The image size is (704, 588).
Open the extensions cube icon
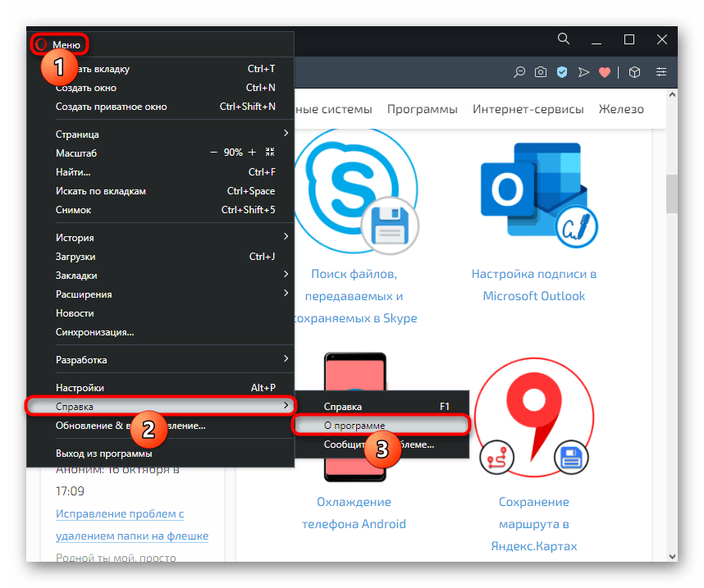coord(634,72)
